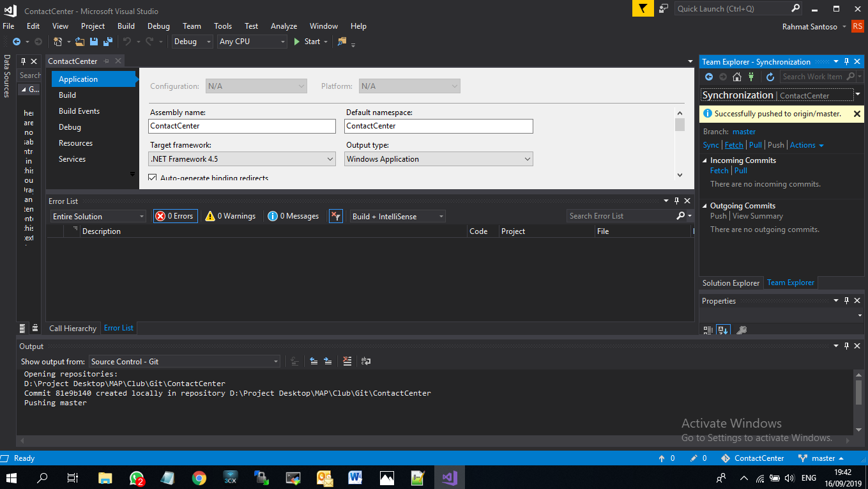Pin the Output panel

pyautogui.click(x=847, y=346)
